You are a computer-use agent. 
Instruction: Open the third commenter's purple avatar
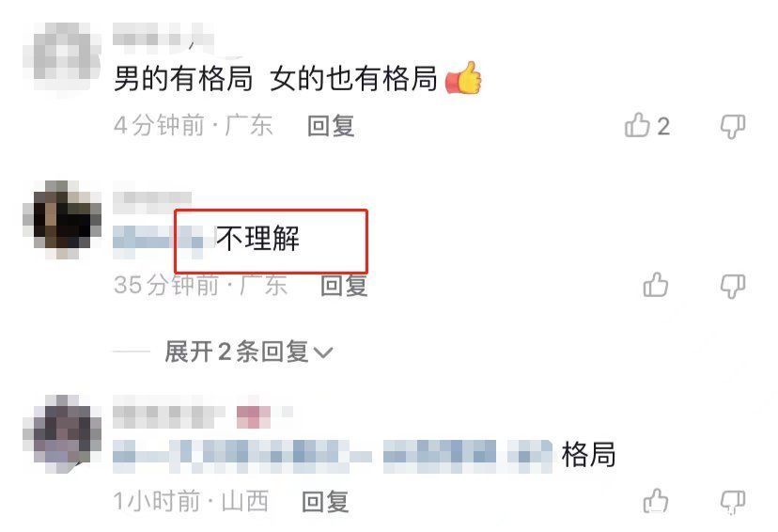point(62,434)
